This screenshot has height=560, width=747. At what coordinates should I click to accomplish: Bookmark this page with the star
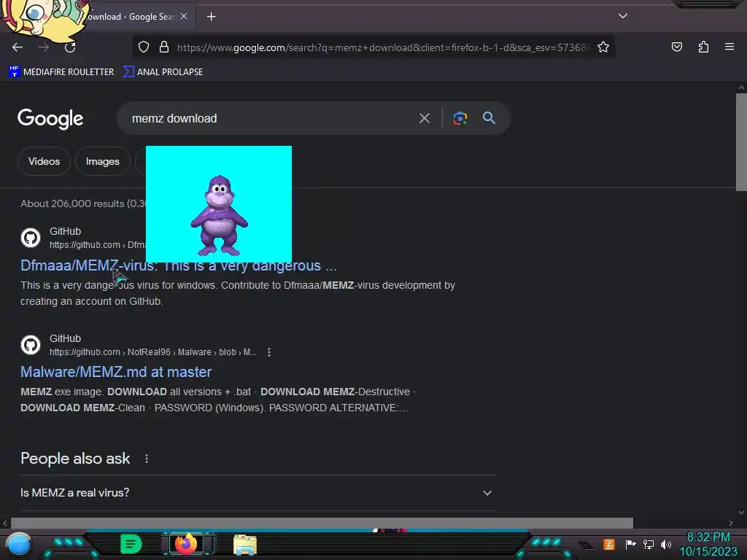pyautogui.click(x=603, y=47)
